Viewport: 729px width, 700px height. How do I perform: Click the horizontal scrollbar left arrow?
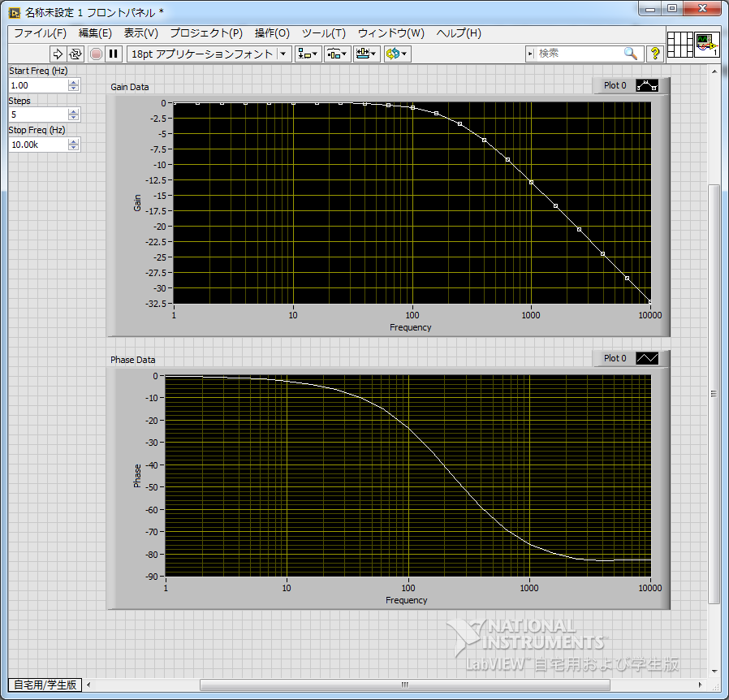point(88,685)
